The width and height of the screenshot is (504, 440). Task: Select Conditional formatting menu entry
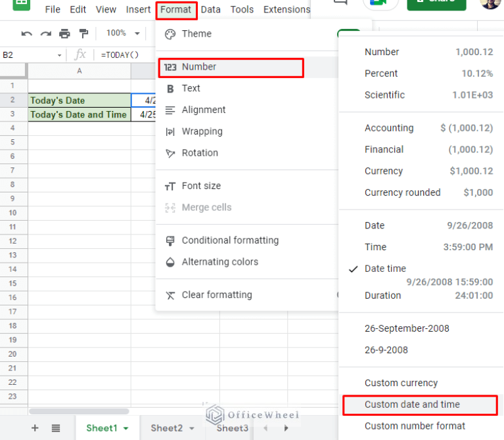pos(230,240)
